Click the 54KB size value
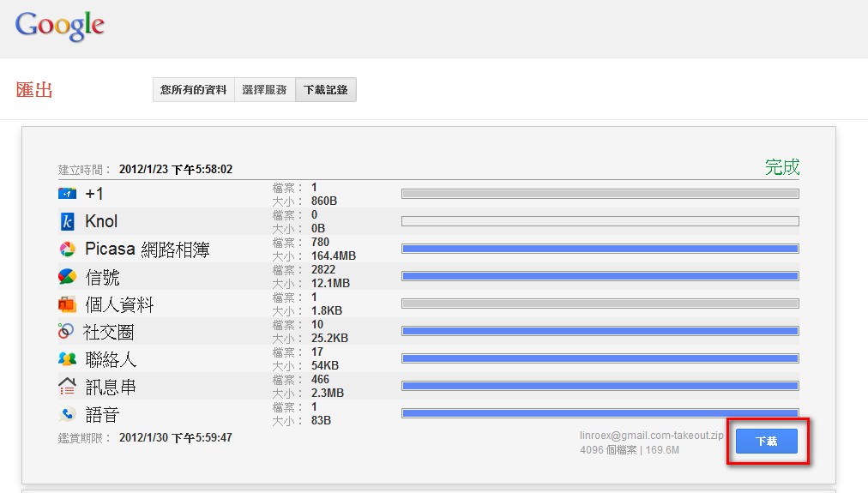This screenshot has height=493, width=868. [x=325, y=366]
